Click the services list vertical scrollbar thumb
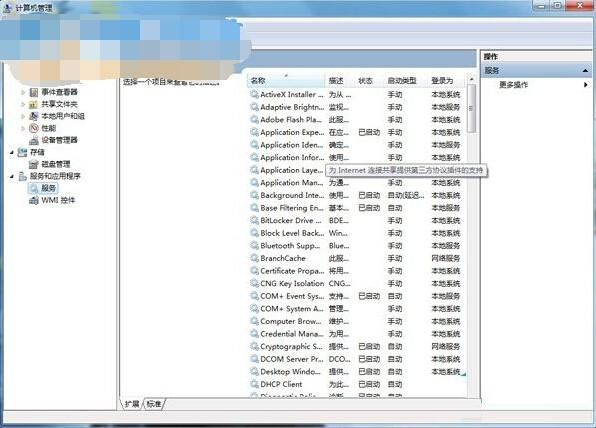The image size is (596, 428). [471, 108]
